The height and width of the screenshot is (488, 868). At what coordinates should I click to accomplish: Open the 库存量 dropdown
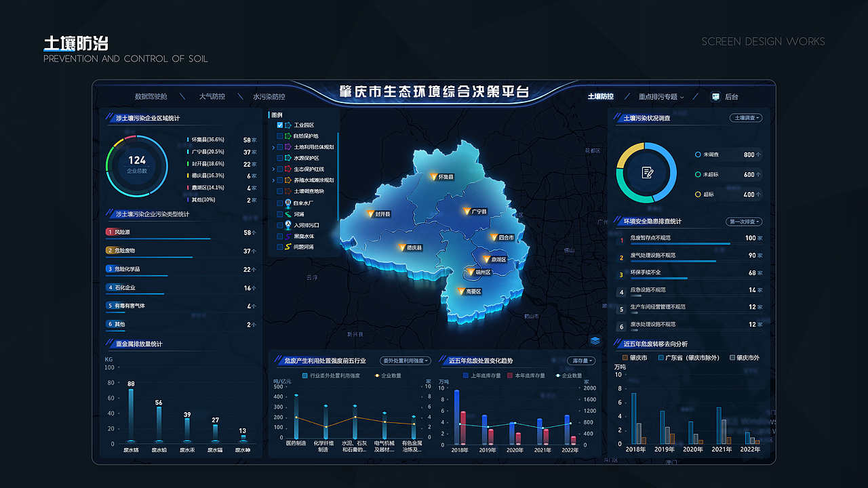[581, 361]
